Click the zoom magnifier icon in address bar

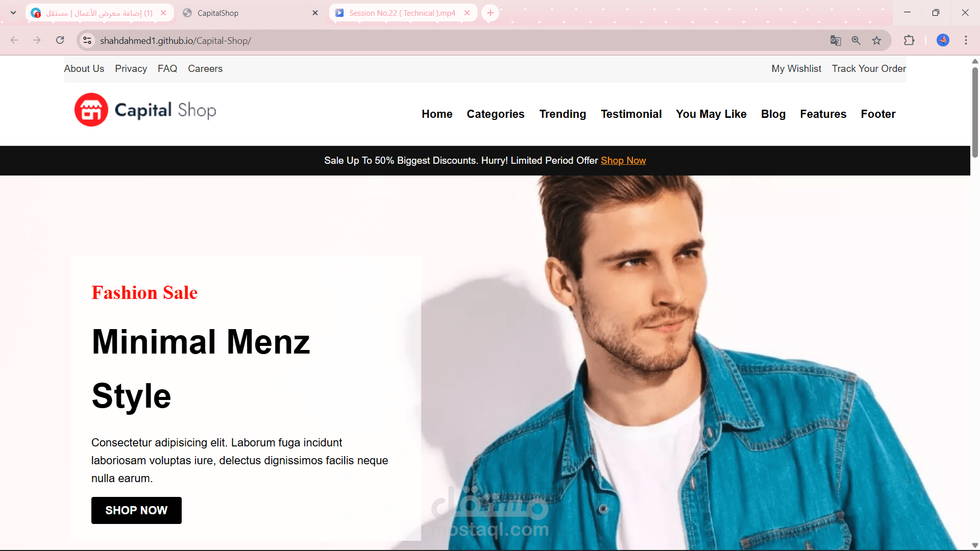856,40
